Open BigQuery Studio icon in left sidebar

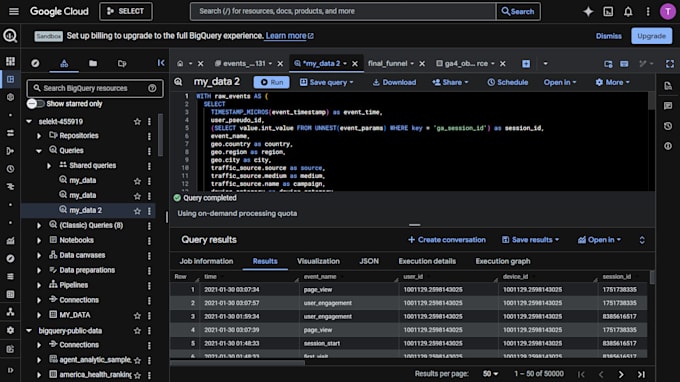(10, 79)
